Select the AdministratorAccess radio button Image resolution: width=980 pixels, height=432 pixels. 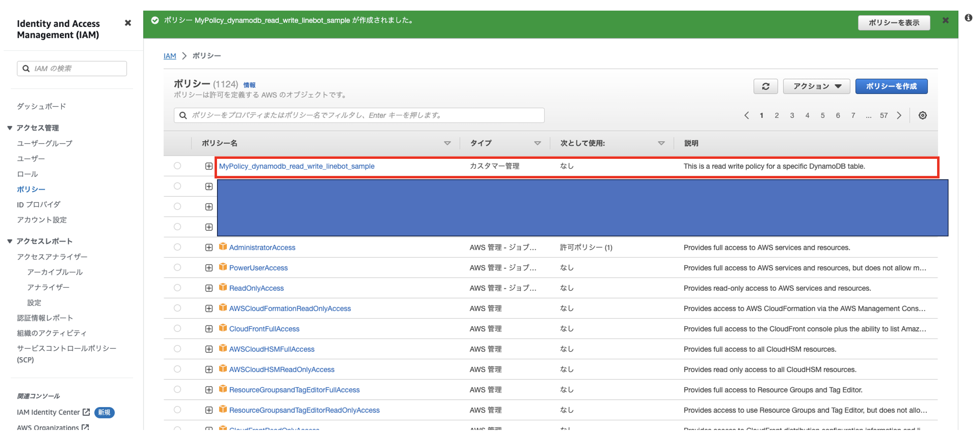coord(177,247)
